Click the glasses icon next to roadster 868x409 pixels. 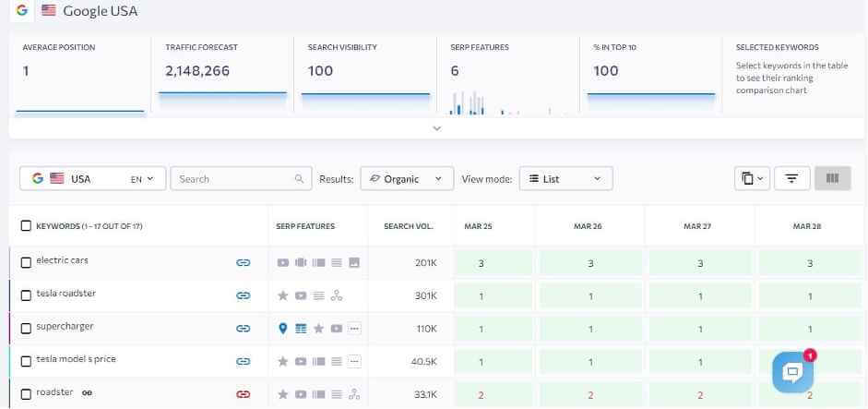point(87,393)
